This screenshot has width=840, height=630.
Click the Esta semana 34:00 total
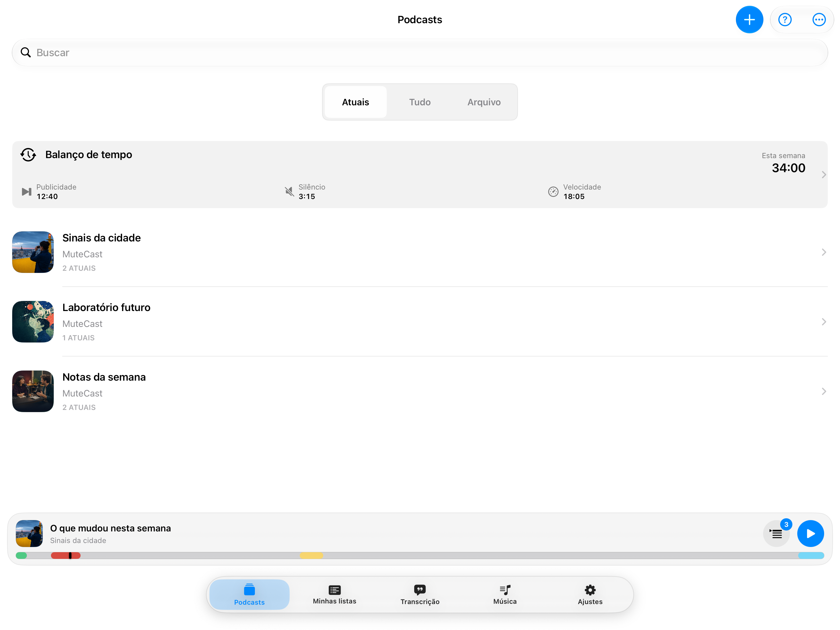(788, 168)
